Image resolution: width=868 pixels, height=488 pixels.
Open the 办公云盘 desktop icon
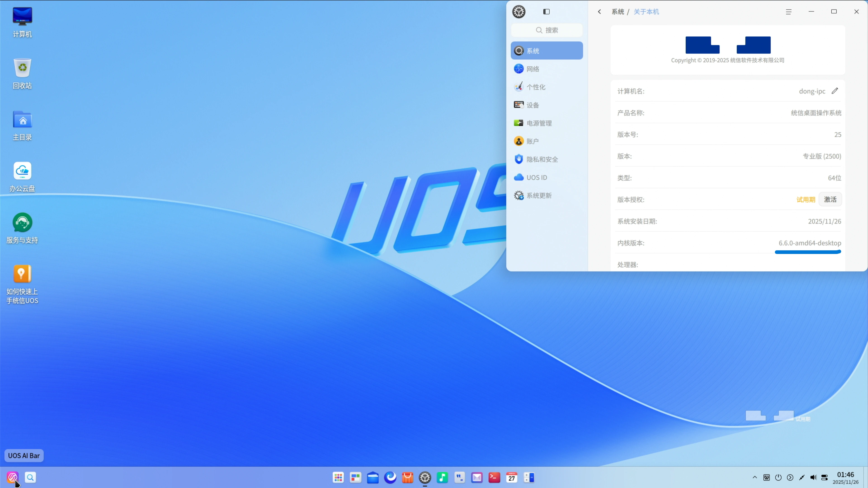coord(22,177)
